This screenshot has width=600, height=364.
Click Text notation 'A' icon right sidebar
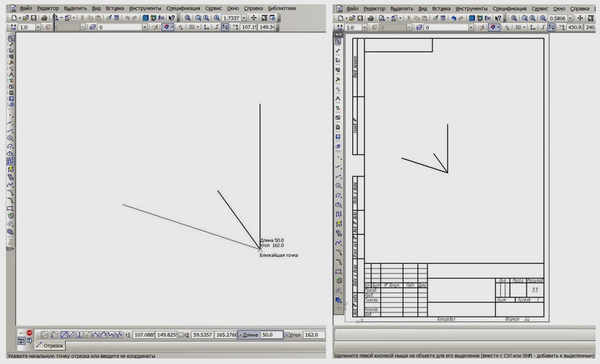pyautogui.click(x=338, y=98)
